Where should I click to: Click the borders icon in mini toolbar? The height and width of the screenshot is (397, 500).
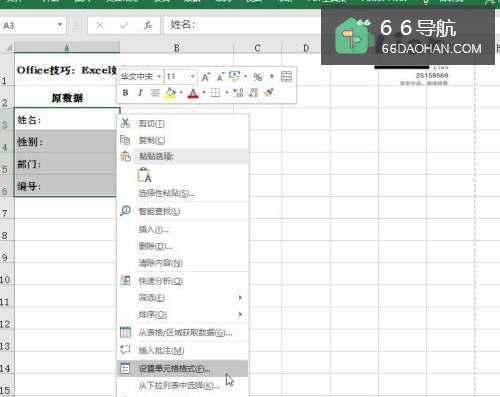tap(215, 93)
